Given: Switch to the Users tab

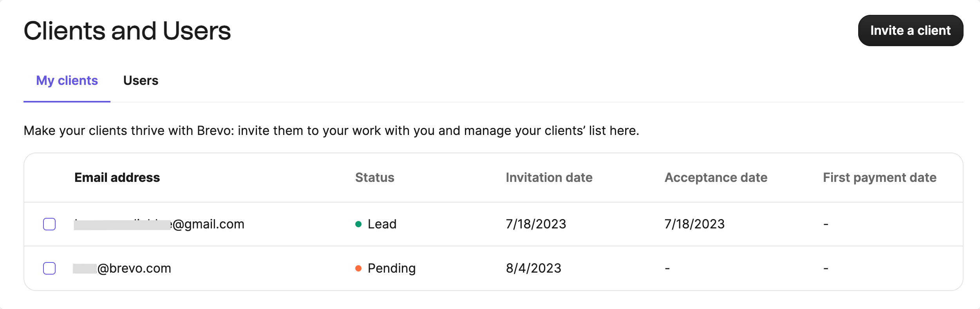Looking at the screenshot, I should [141, 81].
